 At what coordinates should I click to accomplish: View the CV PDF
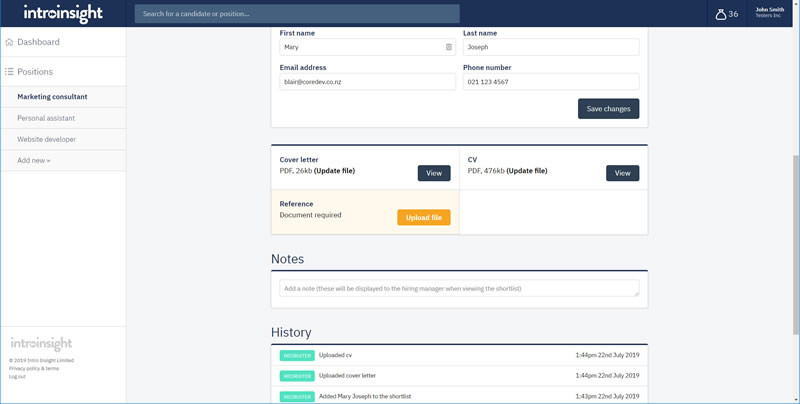click(x=622, y=173)
